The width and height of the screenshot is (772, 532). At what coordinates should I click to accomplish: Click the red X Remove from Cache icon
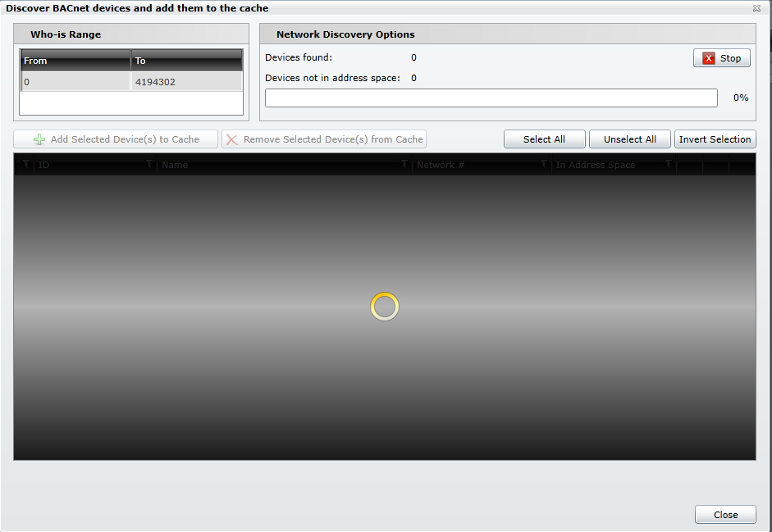(x=232, y=139)
